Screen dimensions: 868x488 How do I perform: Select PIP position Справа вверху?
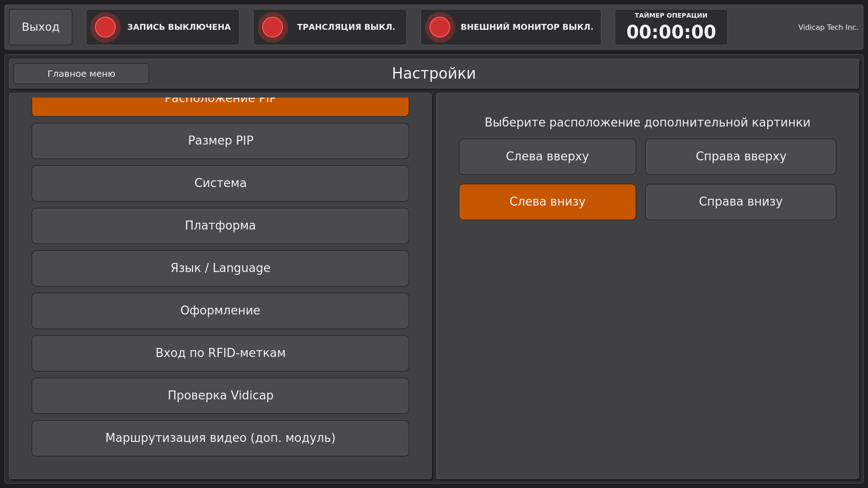click(741, 157)
